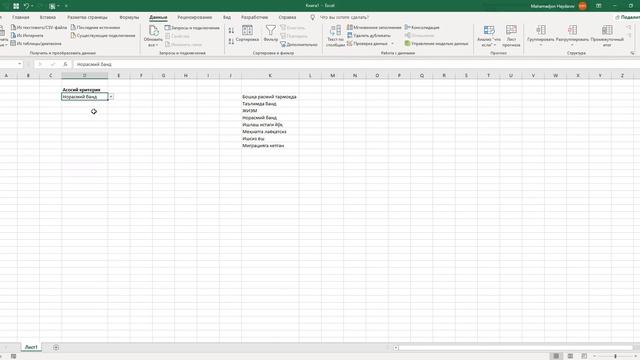Click 'Промежуточный итог' subtotal button
640x360 pixels.
click(x=607, y=36)
